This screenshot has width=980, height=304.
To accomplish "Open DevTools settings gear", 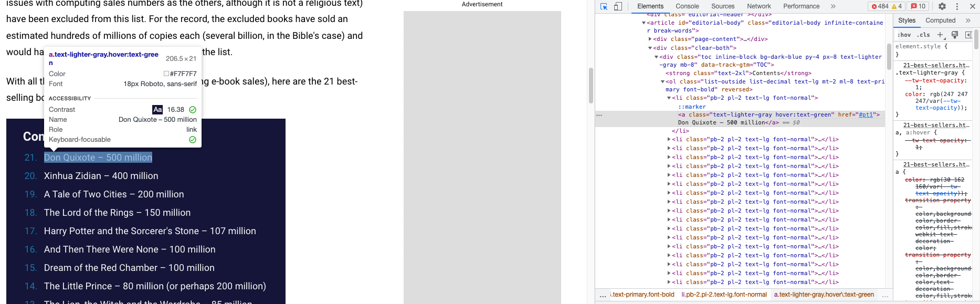I will (x=942, y=6).
